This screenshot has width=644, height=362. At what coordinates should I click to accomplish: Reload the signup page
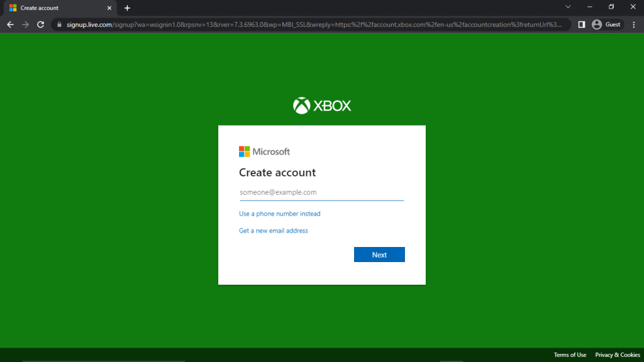(41, 25)
